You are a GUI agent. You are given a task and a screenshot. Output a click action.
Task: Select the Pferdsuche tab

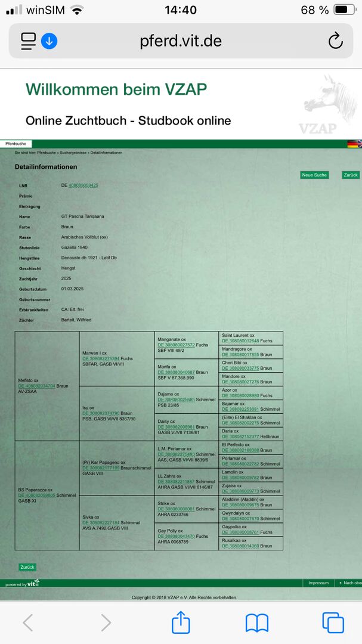(16, 144)
